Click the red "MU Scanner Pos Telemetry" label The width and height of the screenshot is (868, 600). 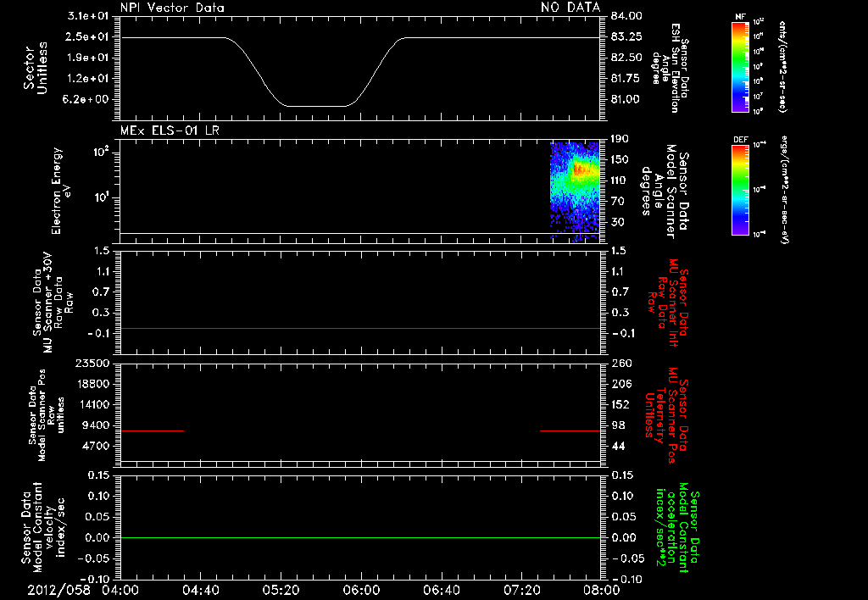(667, 415)
